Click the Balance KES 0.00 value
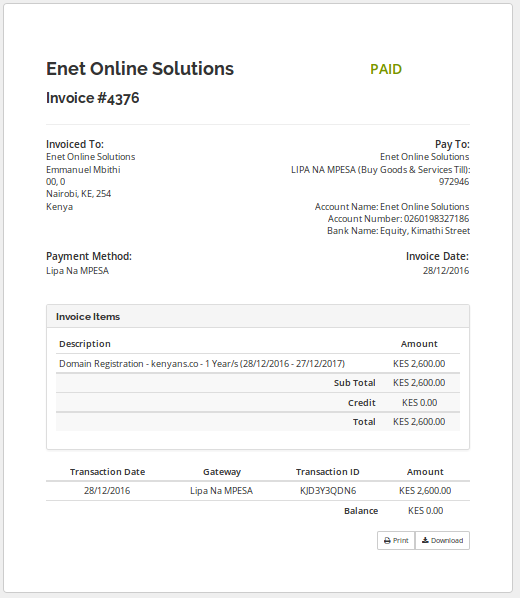520x598 pixels. tap(425, 511)
